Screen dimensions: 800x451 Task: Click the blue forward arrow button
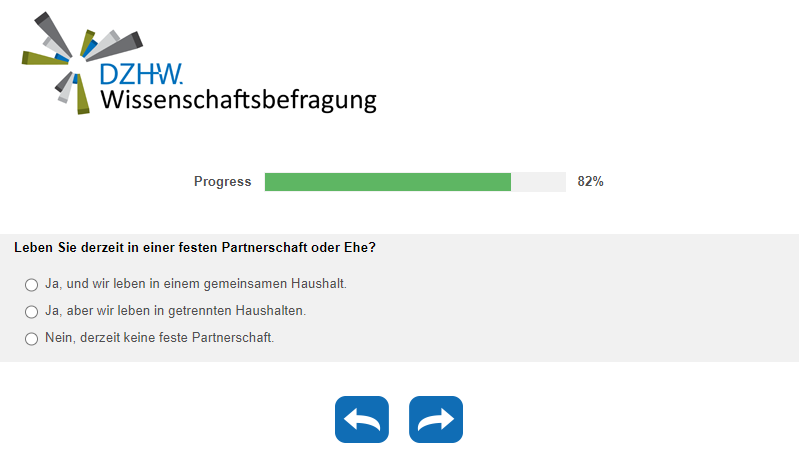tap(436, 420)
